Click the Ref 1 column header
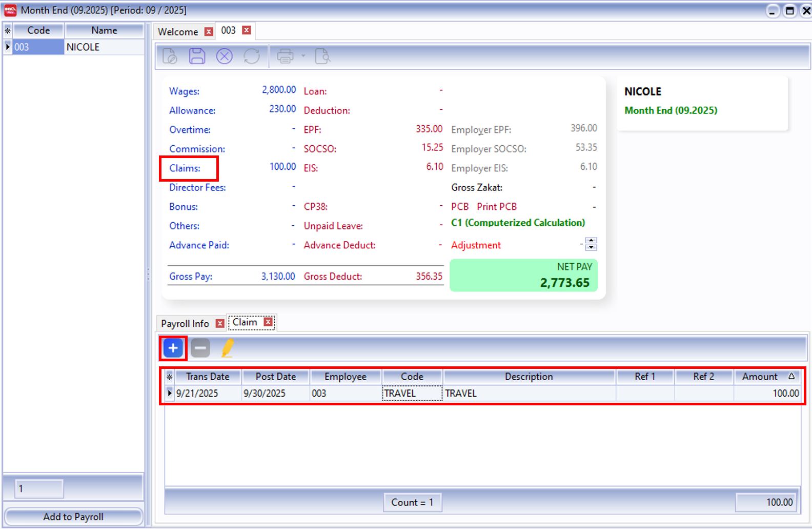Screen dimensions: 812x529 [645, 377]
